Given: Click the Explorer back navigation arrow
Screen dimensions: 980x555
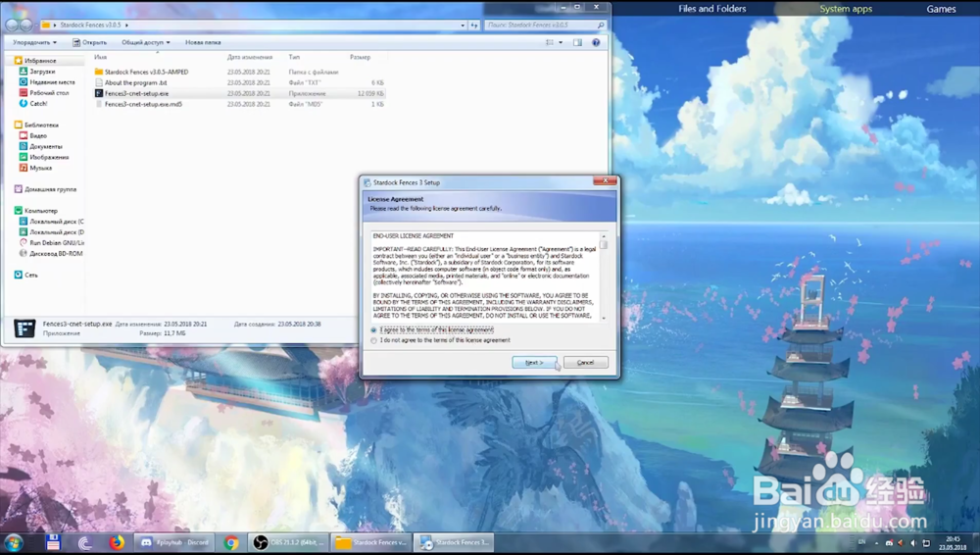Looking at the screenshot, I should coord(11,25).
